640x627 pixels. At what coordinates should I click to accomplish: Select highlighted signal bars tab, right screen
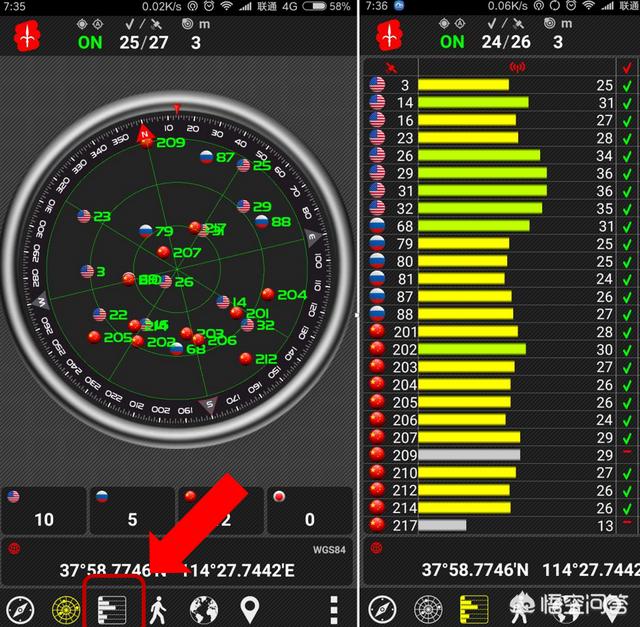coord(474,610)
